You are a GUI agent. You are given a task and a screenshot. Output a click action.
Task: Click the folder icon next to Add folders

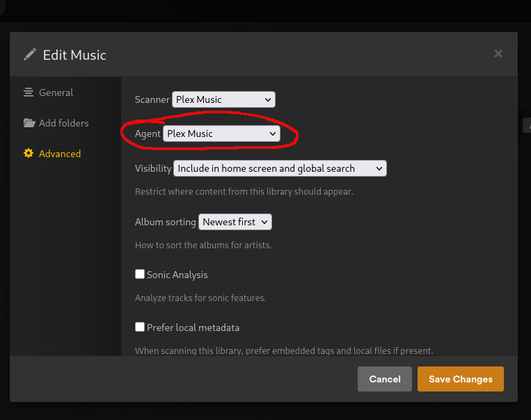[x=29, y=123]
